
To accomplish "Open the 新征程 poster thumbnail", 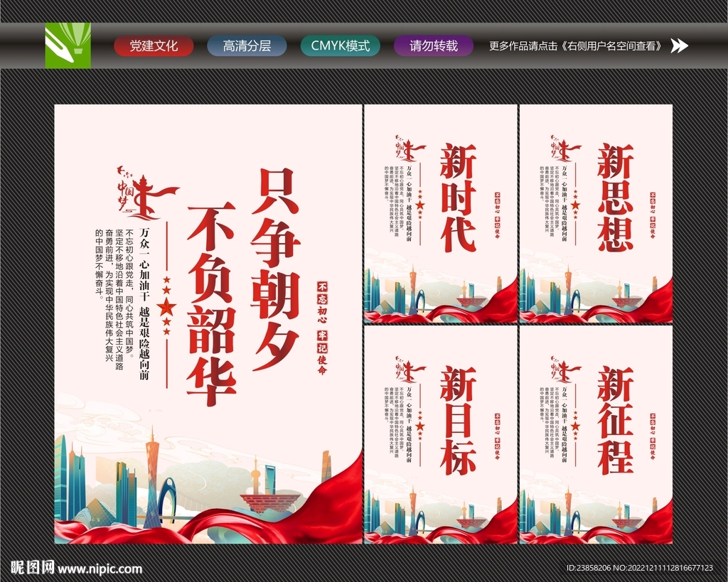I will pos(596,434).
